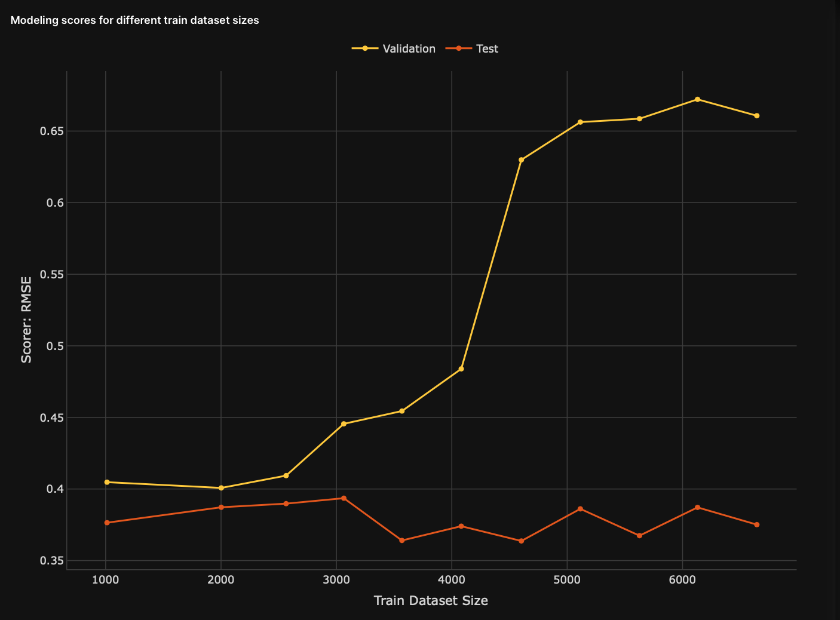Image resolution: width=840 pixels, height=620 pixels.
Task: Click the 'Train Dataset Size' x-axis title
Action: pyautogui.click(x=431, y=601)
